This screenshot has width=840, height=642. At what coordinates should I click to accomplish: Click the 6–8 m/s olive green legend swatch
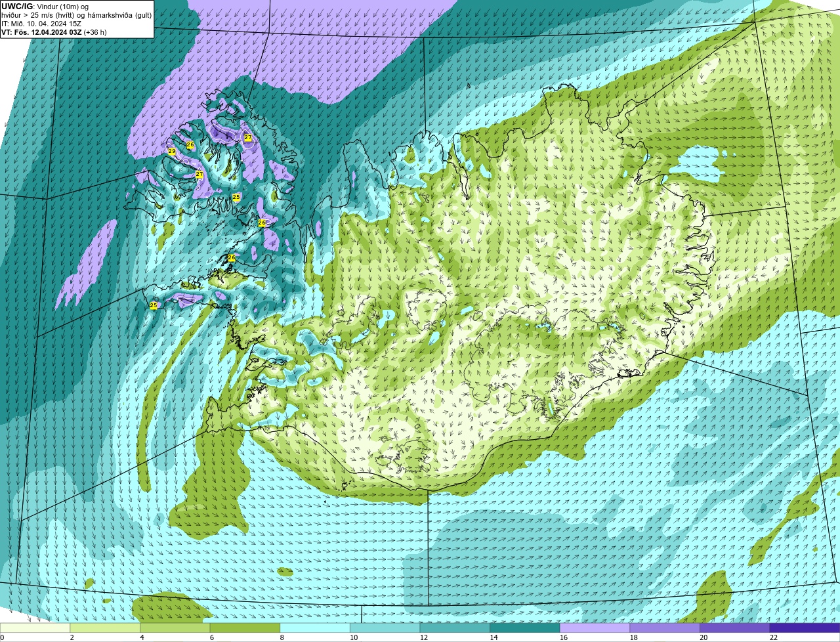(x=245, y=628)
